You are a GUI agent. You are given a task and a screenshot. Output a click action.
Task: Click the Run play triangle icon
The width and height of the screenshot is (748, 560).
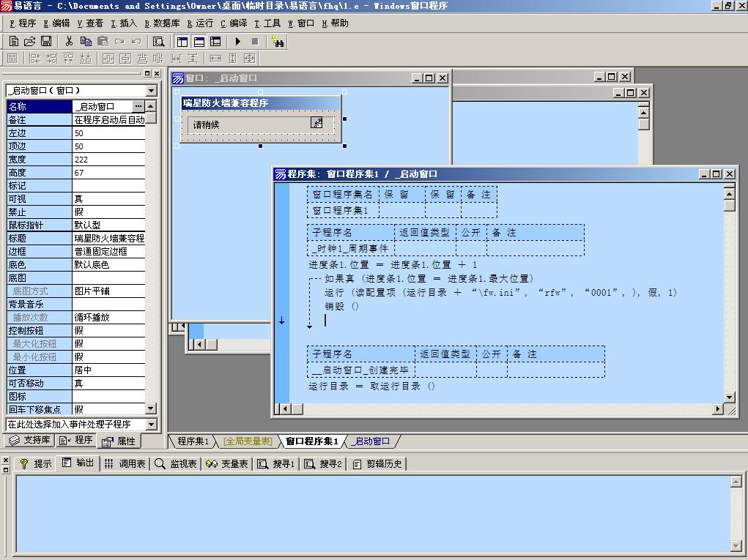pos(237,42)
